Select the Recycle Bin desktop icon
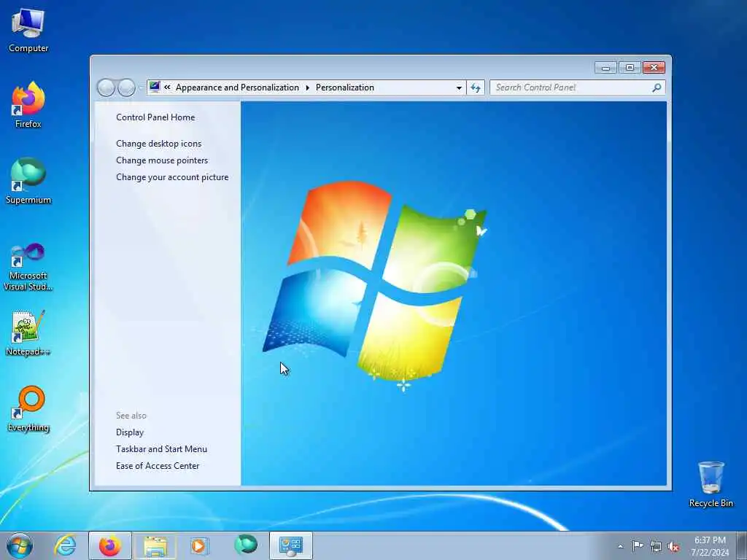Viewport: 747px width, 560px height. click(x=711, y=484)
